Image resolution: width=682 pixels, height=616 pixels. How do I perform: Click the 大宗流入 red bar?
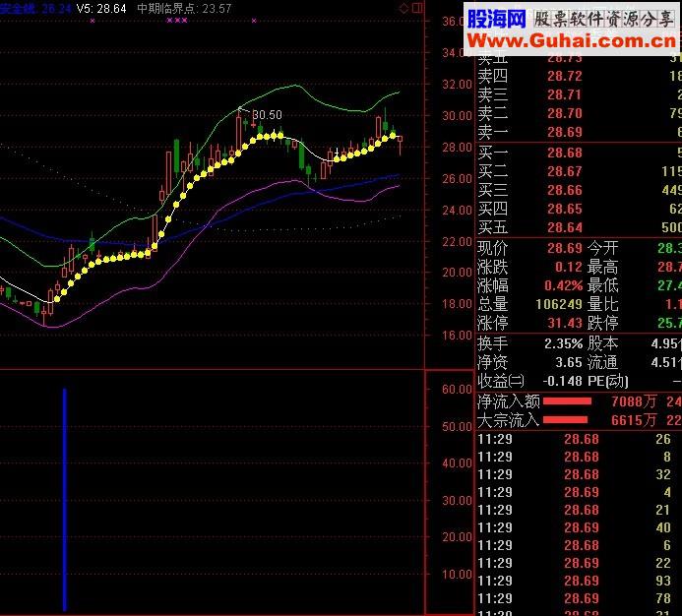click(x=566, y=420)
